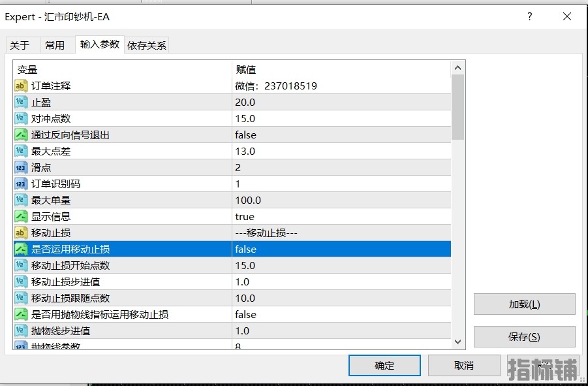This screenshot has width=588, height=386.
Task: Click the string icon beside 移动止损
Action: click(x=21, y=233)
